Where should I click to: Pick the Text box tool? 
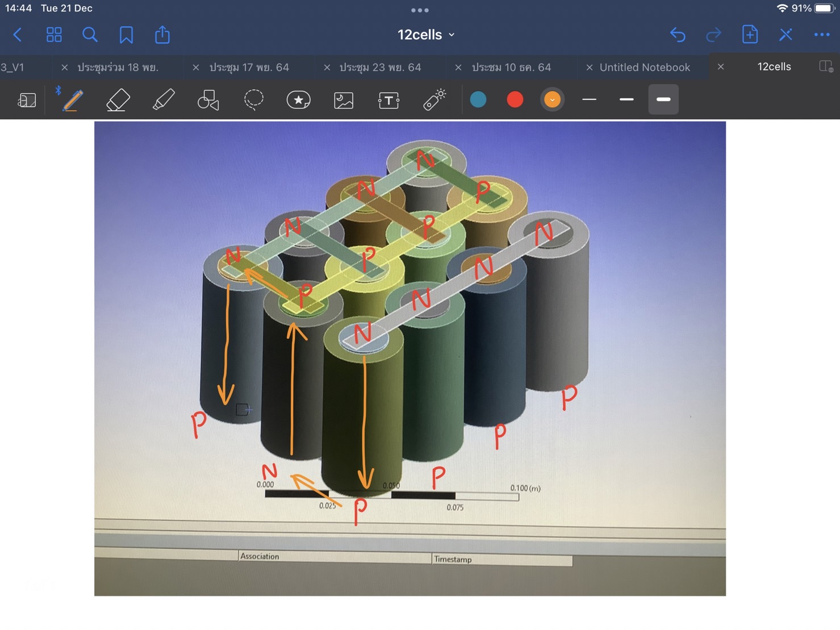[x=388, y=101]
